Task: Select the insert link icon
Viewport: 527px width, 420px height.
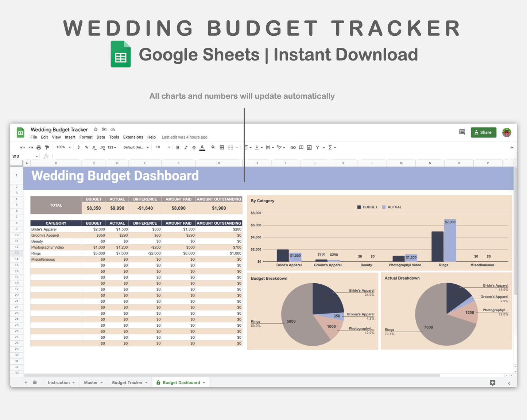Action: pyautogui.click(x=293, y=147)
